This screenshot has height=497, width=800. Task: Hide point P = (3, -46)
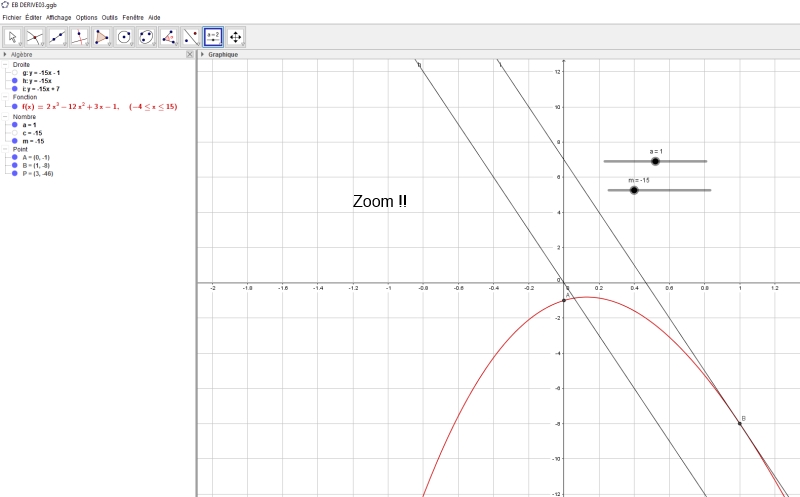click(x=15, y=173)
